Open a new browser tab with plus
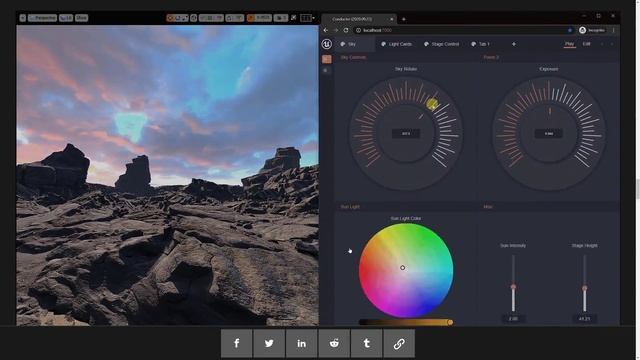This screenshot has width=640, height=360. [404, 19]
